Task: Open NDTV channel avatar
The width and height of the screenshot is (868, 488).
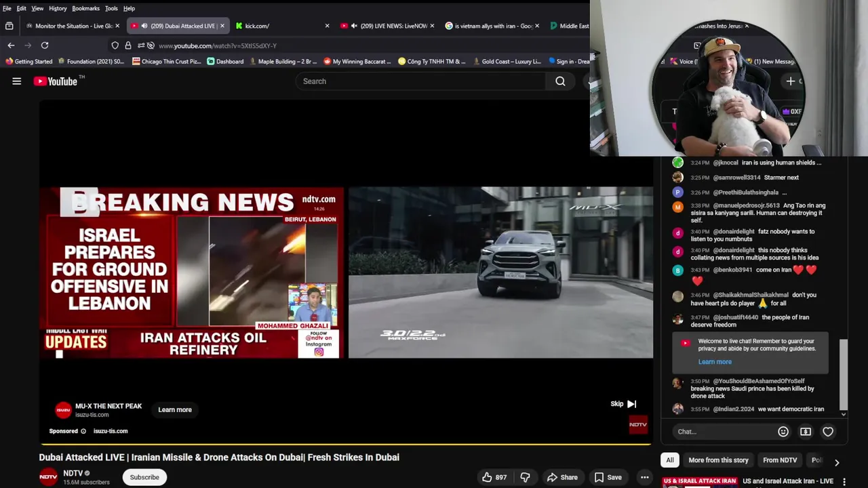Action: click(48, 477)
